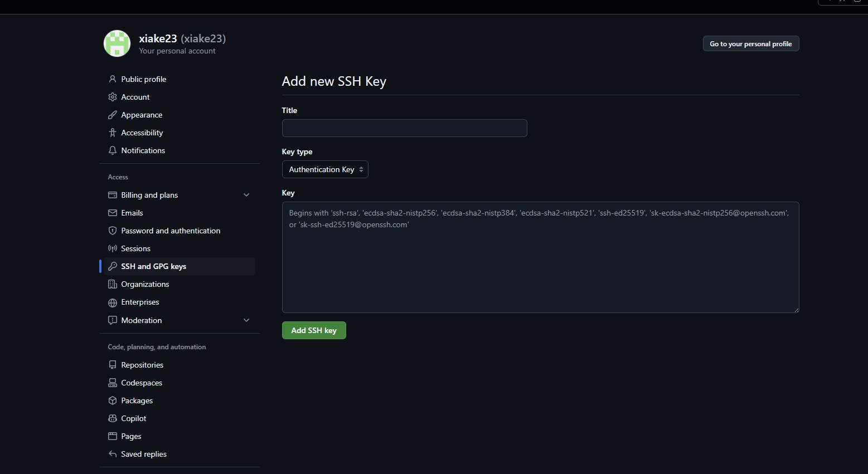Click into the Title input field
This screenshot has width=868, height=474.
pos(405,128)
